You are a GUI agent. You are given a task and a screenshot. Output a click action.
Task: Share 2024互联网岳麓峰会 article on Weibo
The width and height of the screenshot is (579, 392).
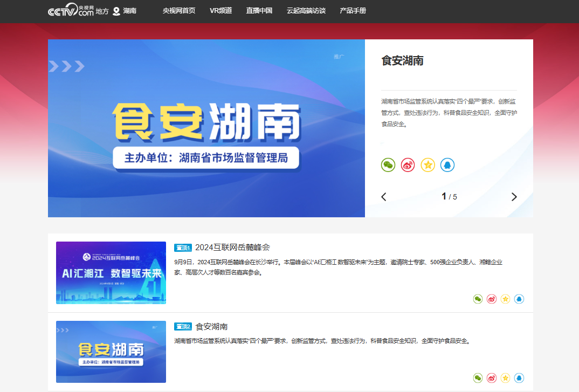491,299
